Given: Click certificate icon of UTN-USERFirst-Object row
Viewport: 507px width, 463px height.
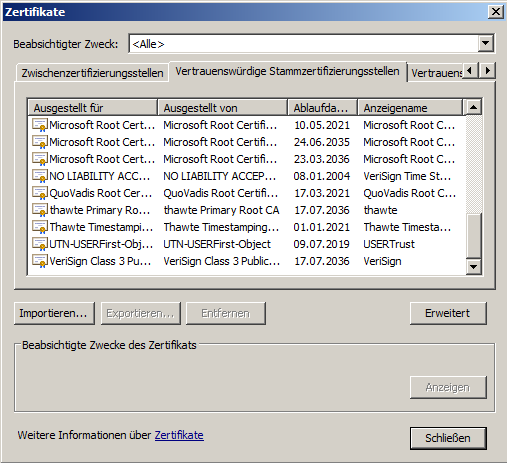Looking at the screenshot, I should click(39, 244).
